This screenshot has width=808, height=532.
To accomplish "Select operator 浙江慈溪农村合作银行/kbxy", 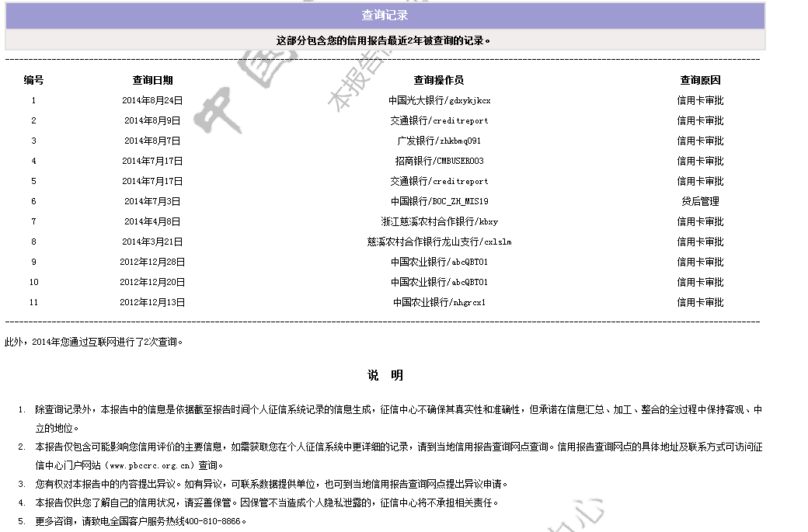I will click(x=439, y=221).
